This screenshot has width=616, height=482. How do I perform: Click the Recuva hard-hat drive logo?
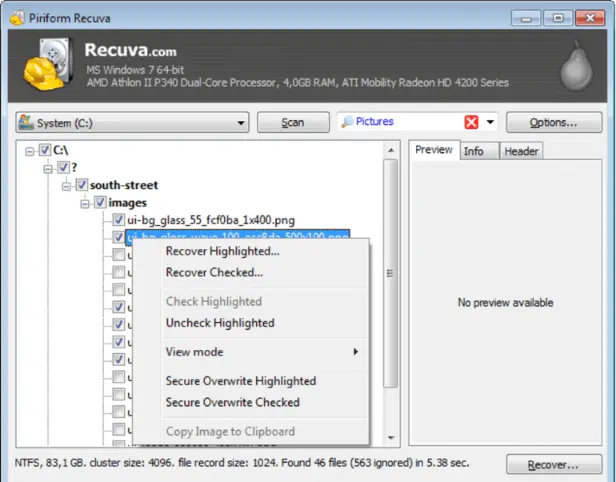[48, 64]
